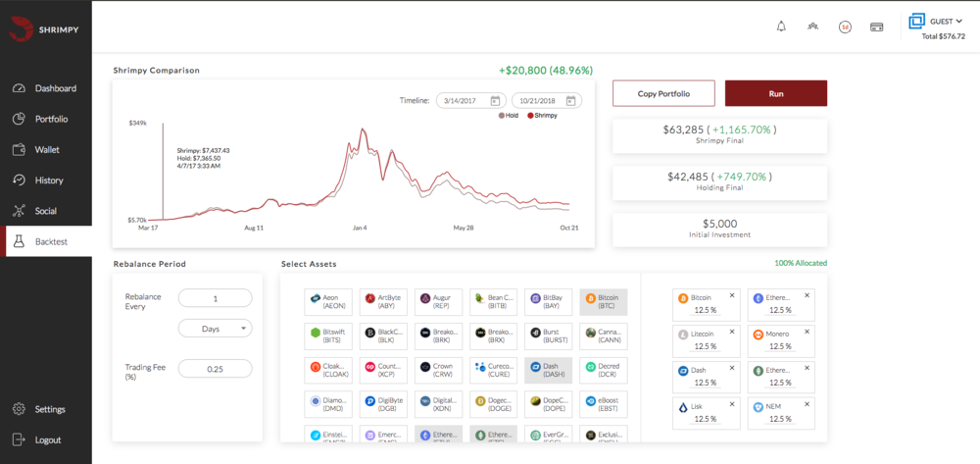This screenshot has width=980, height=464.
Task: Select the Augur (REP) asset tile
Action: pos(438,302)
